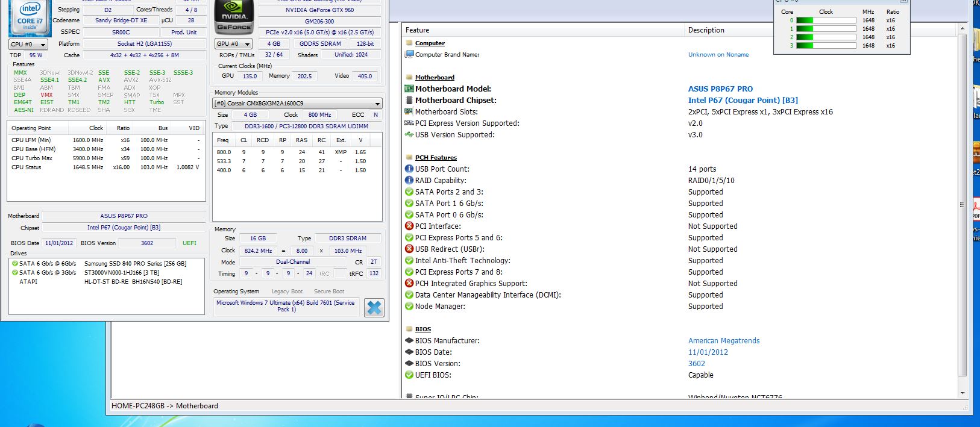
Task: Click the Platform field Socket H2 (LGA1155)
Action: click(x=144, y=44)
